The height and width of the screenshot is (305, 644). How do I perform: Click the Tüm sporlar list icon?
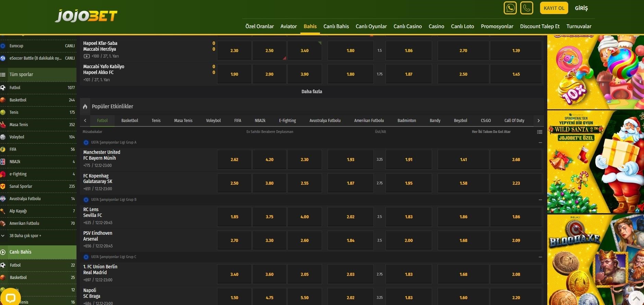point(3,74)
